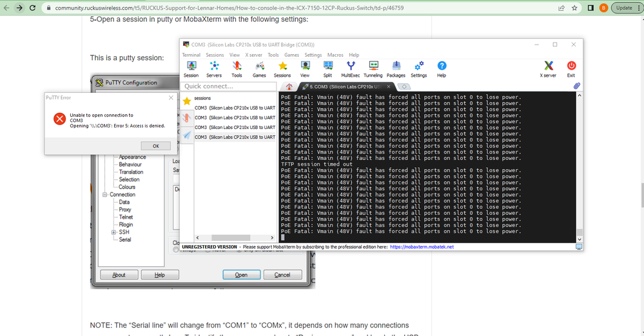Screen dimensions: 644x336
Task: Click the monitor icon in MobaXterm status bar
Action: 579,247
